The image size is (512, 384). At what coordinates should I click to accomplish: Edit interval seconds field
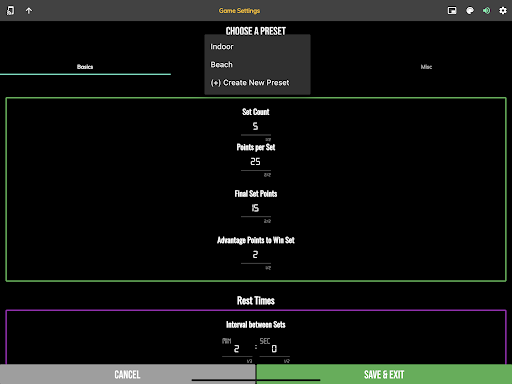coord(274,349)
